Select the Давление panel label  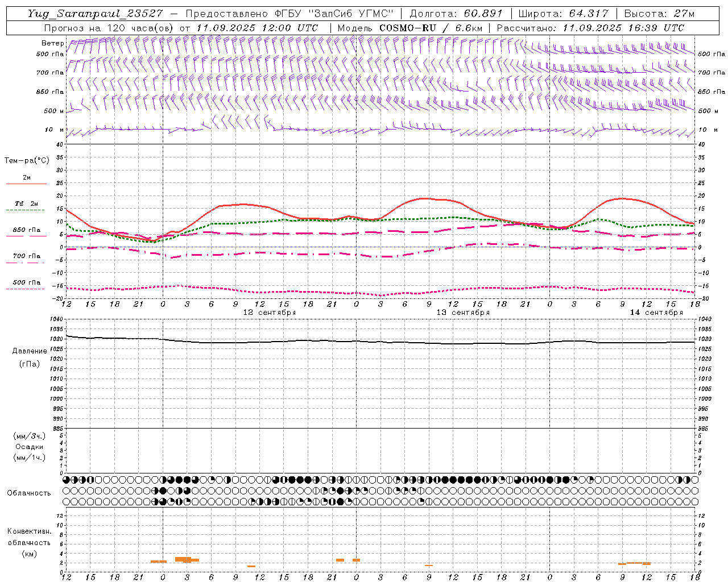[x=30, y=351]
